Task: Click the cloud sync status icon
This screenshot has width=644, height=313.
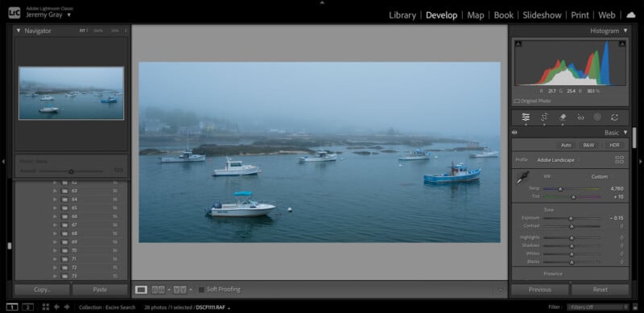Action: coord(630,15)
